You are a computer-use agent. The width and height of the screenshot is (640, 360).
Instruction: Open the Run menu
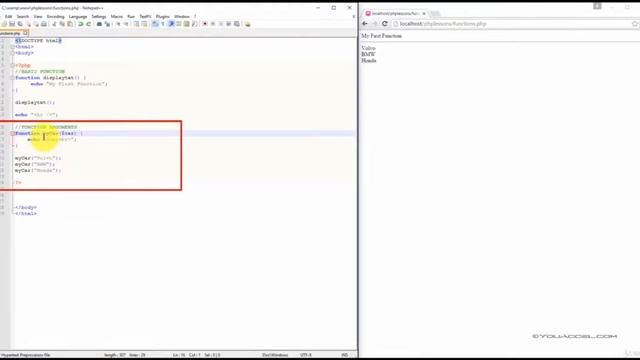tap(131, 16)
